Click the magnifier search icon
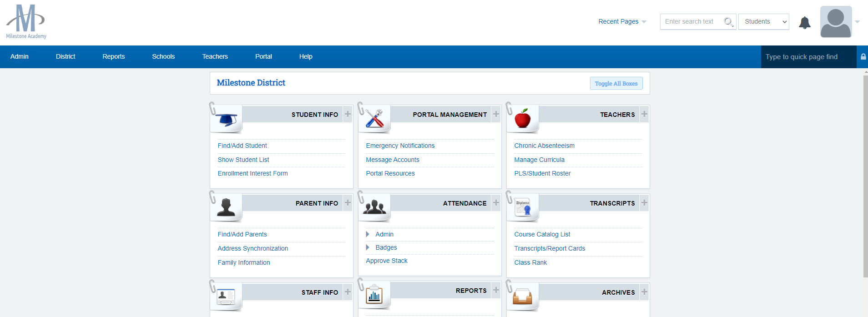868x317 pixels. (728, 22)
